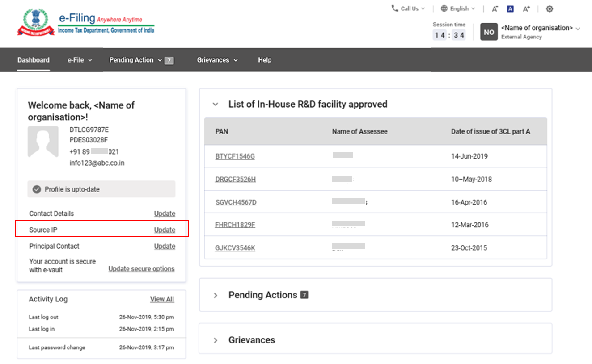Click the Pending Action count badge

tap(169, 60)
